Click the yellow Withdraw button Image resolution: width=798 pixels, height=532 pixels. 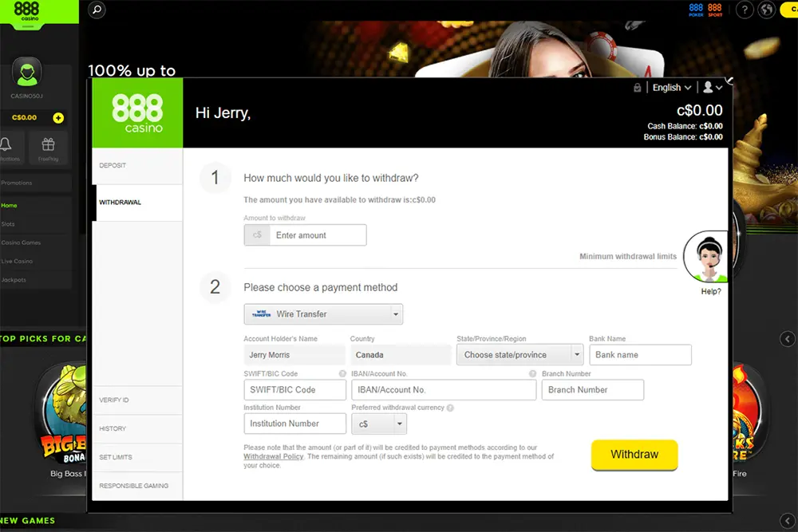634,455
